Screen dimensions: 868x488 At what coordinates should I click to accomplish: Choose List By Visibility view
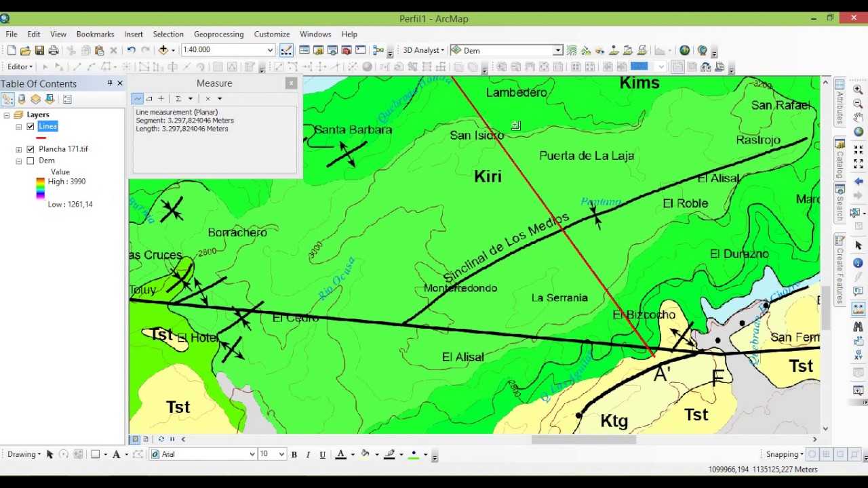pos(36,99)
